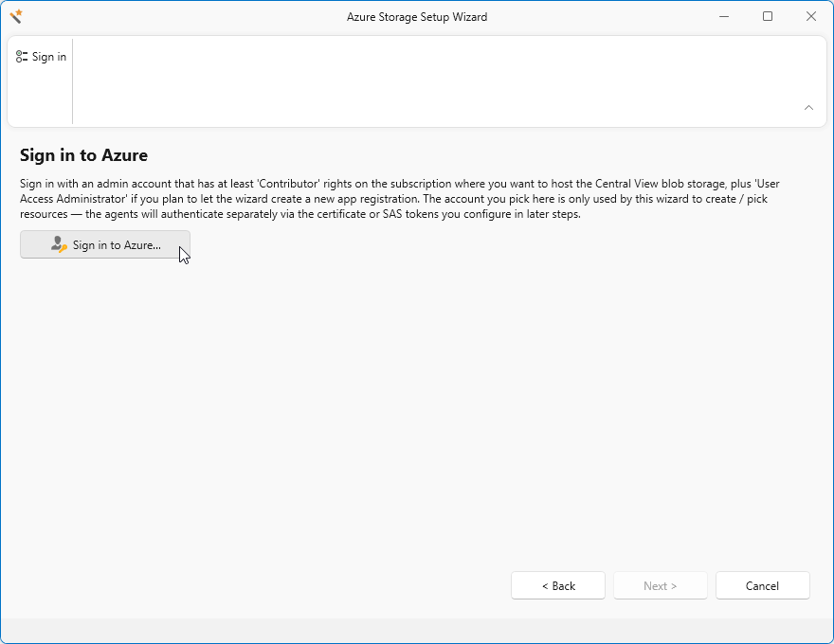
Task: Click the paragraph mentioning 'Contributor' rights
Action: point(399,199)
